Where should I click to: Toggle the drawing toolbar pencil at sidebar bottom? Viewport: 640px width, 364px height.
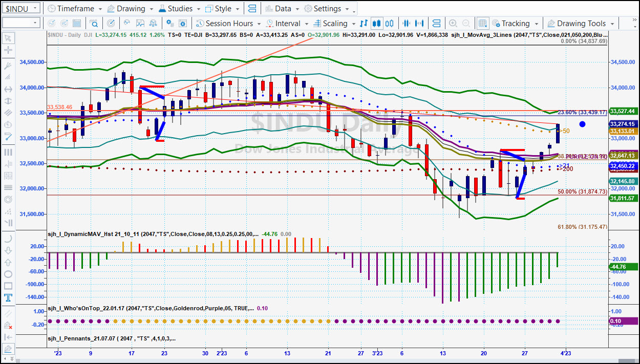(8, 349)
